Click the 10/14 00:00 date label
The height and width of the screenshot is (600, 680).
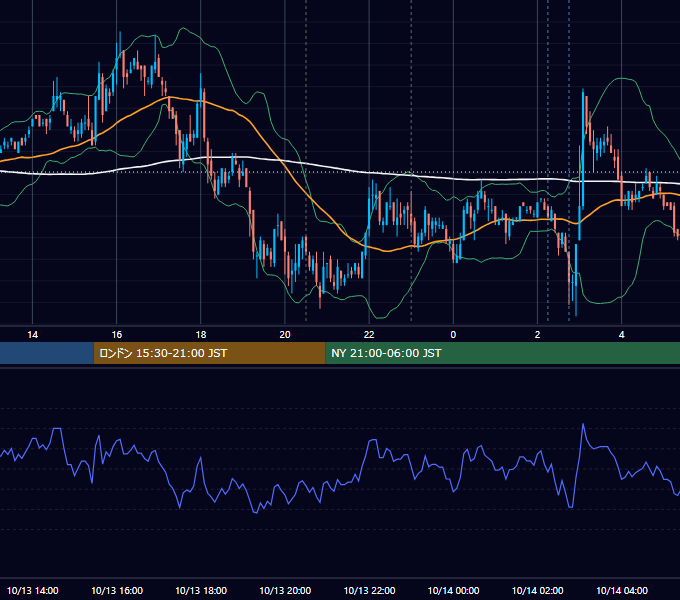[x=453, y=590]
